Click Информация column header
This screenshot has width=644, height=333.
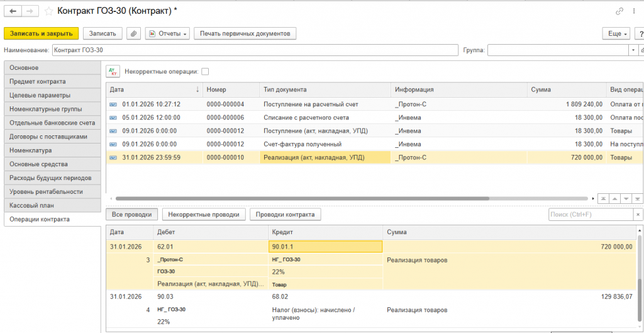click(458, 89)
